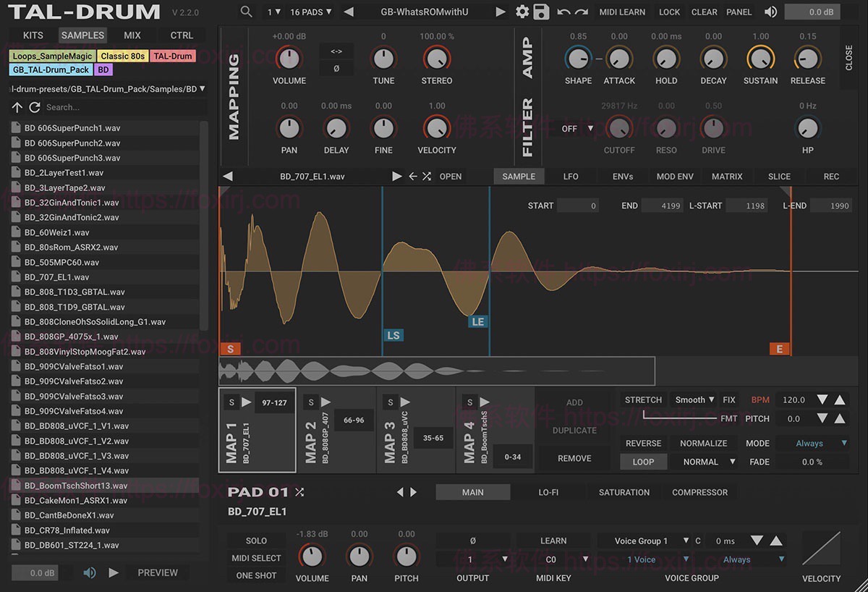Viewport: 868px width, 592px height.
Task: Enable SOLO on Pad 01
Action: coord(255,541)
